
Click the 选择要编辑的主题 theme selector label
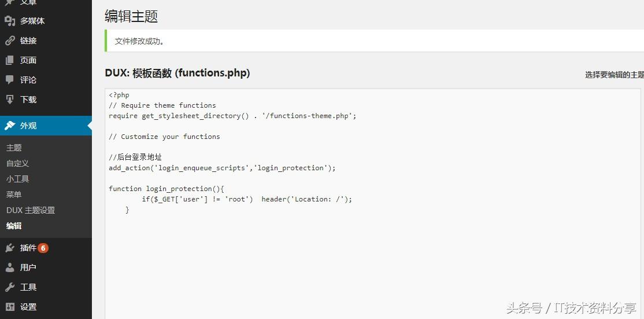point(614,75)
